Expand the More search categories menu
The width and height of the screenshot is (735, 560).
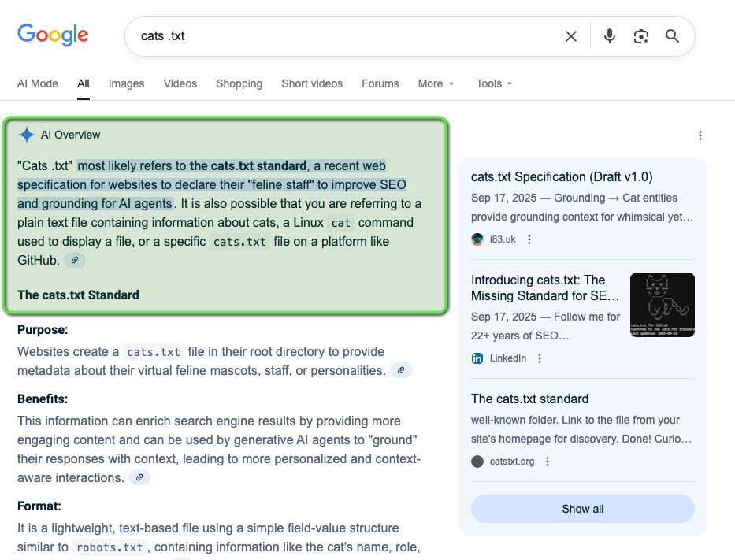pos(436,83)
